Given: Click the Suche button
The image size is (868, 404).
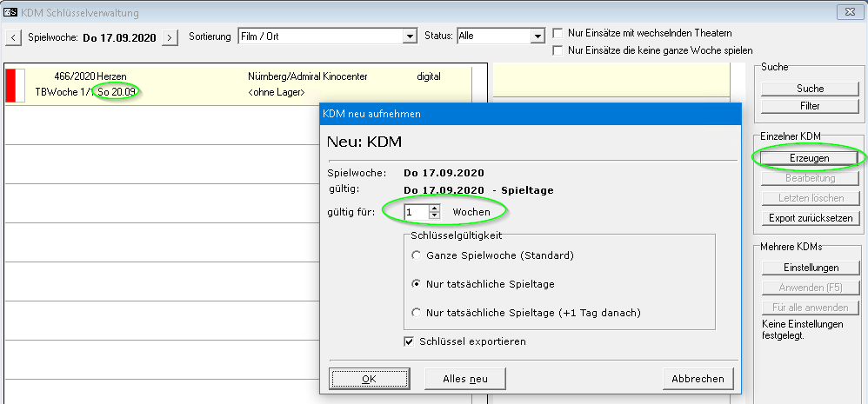Looking at the screenshot, I should (x=809, y=89).
